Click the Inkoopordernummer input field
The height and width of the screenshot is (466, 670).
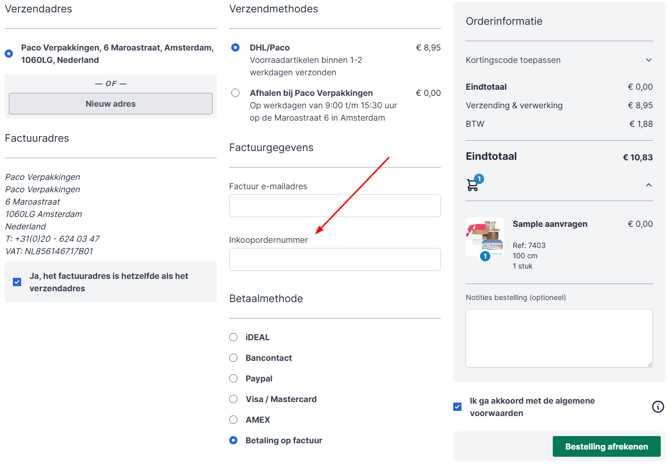(334, 260)
